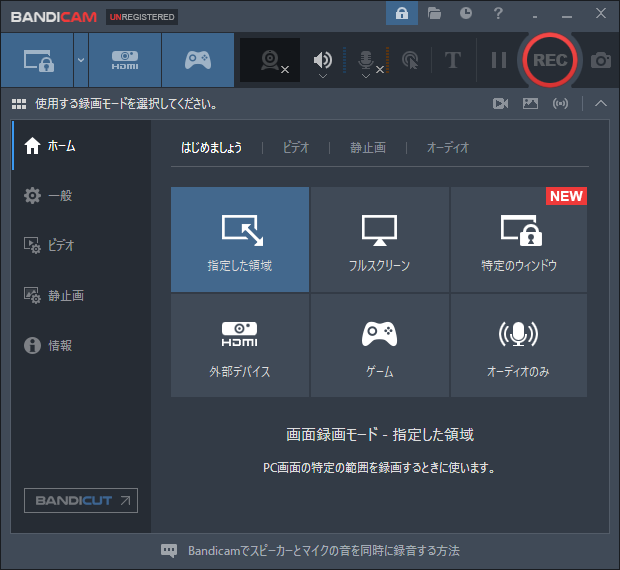Open the output folder icon
This screenshot has width=620, height=570.
tap(434, 13)
